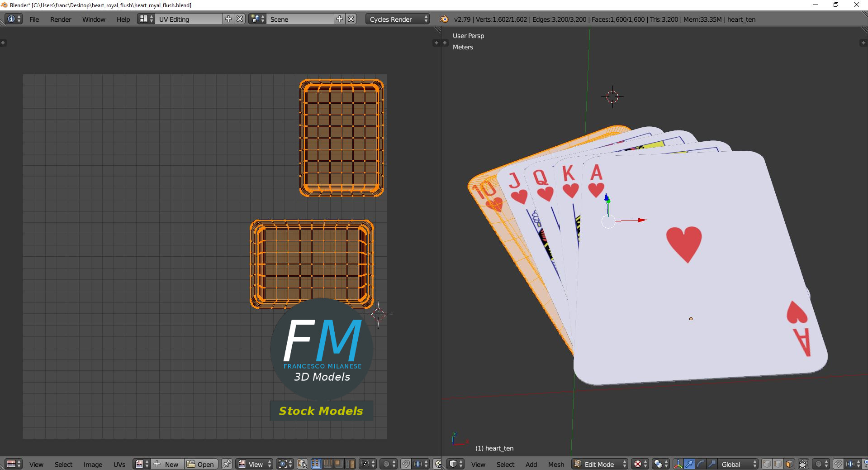The height and width of the screenshot is (470, 868).
Task: Open the UV editor pivot point selector
Action: click(x=285, y=464)
